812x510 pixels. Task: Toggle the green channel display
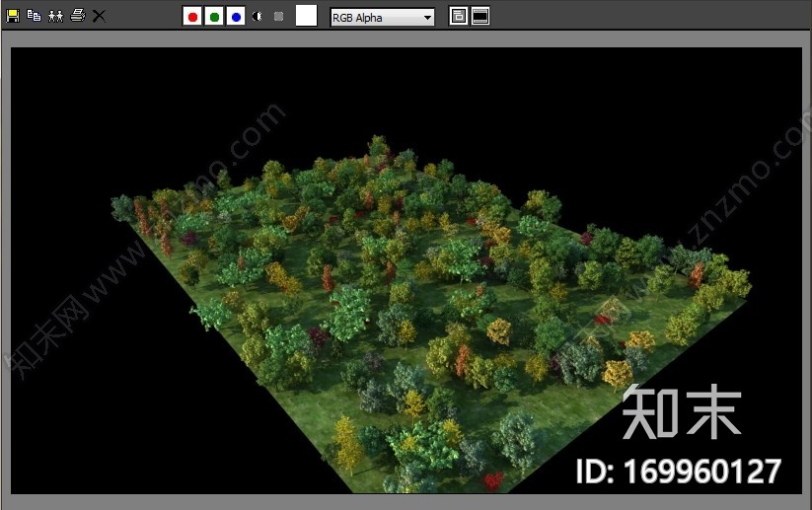214,17
